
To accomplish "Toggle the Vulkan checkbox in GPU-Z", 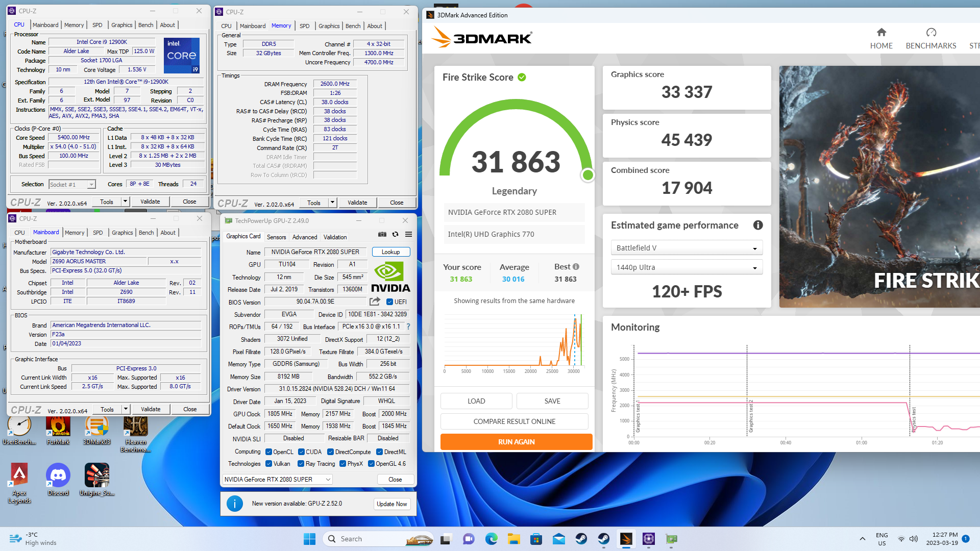I will (x=268, y=463).
